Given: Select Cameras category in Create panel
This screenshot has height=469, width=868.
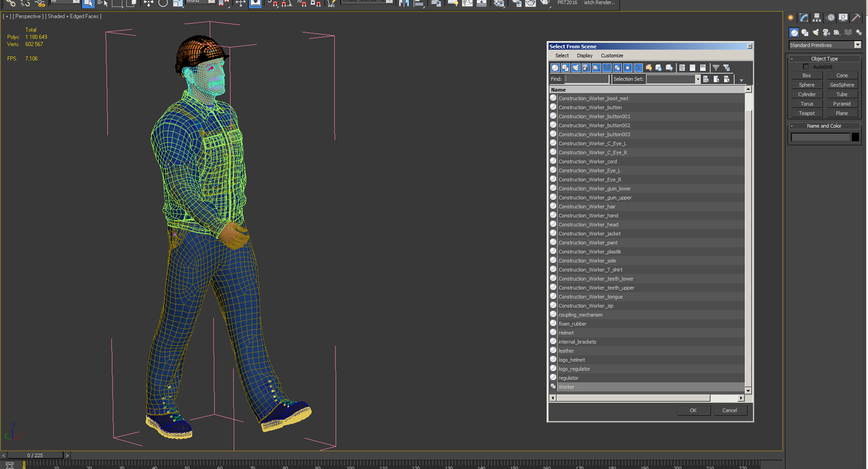Looking at the screenshot, I should [x=826, y=33].
